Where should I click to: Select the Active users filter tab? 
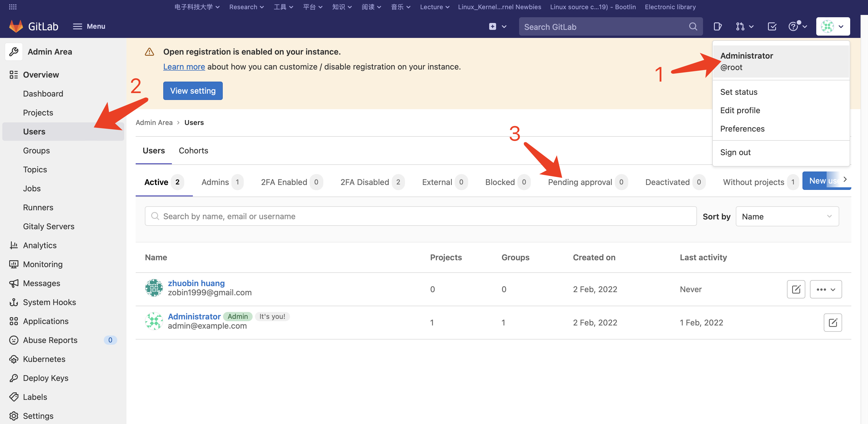pyautogui.click(x=164, y=182)
